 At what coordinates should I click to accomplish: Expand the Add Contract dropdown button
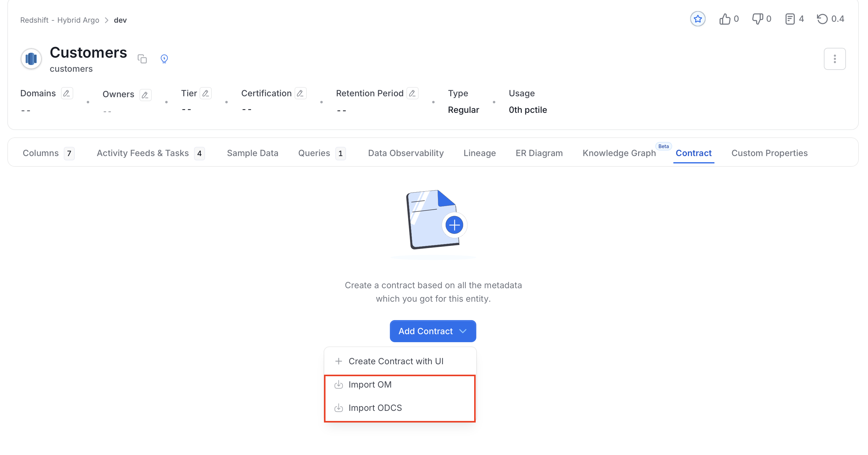coord(433,331)
